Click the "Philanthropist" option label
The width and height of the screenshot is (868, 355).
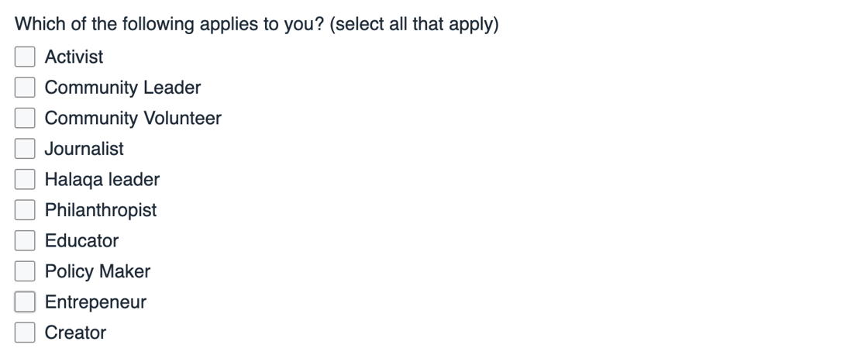pyautogui.click(x=101, y=210)
